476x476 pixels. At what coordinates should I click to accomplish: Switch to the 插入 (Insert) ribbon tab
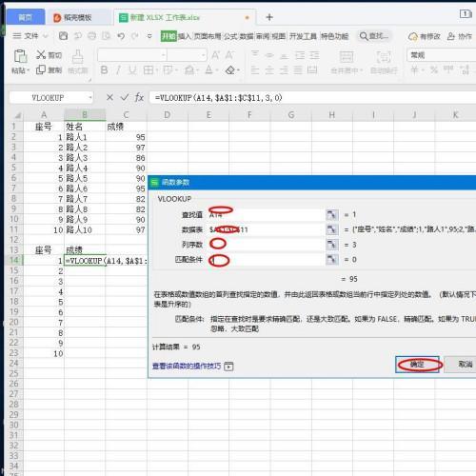[x=185, y=36]
